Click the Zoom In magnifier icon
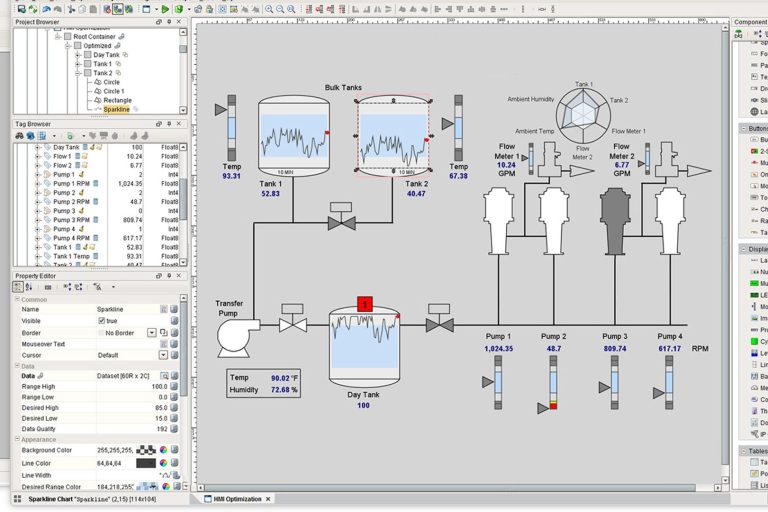Image resolution: width=768 pixels, height=512 pixels. pyautogui.click(x=269, y=8)
